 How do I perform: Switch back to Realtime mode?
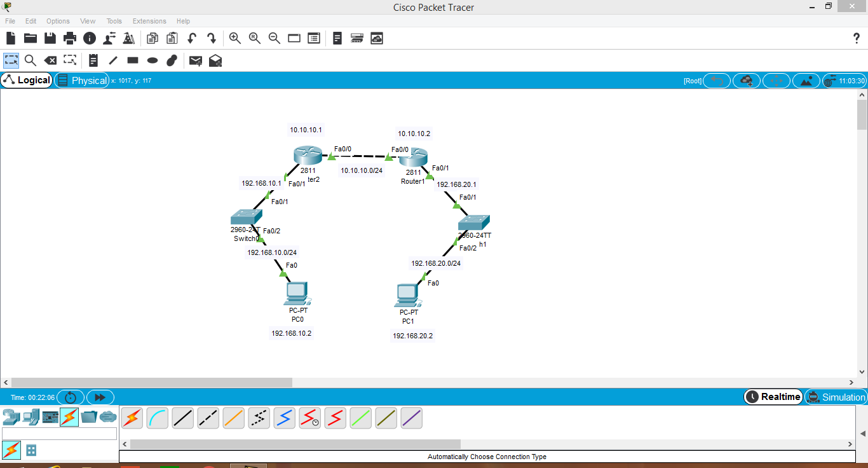point(773,397)
